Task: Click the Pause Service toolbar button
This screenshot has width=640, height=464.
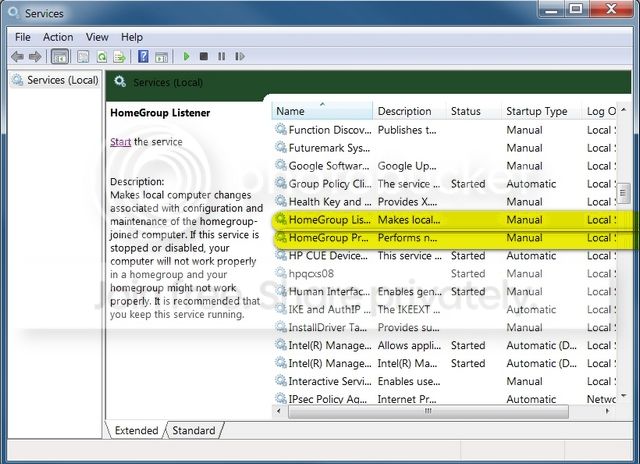Action: [x=222, y=56]
